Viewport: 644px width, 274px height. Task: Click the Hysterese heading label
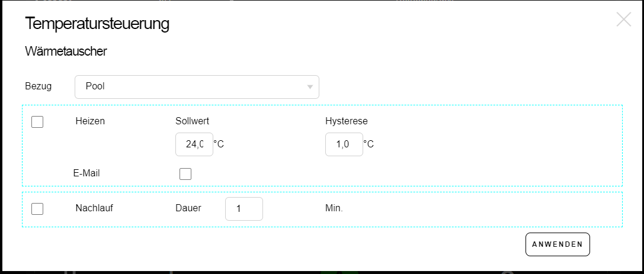[x=347, y=121]
